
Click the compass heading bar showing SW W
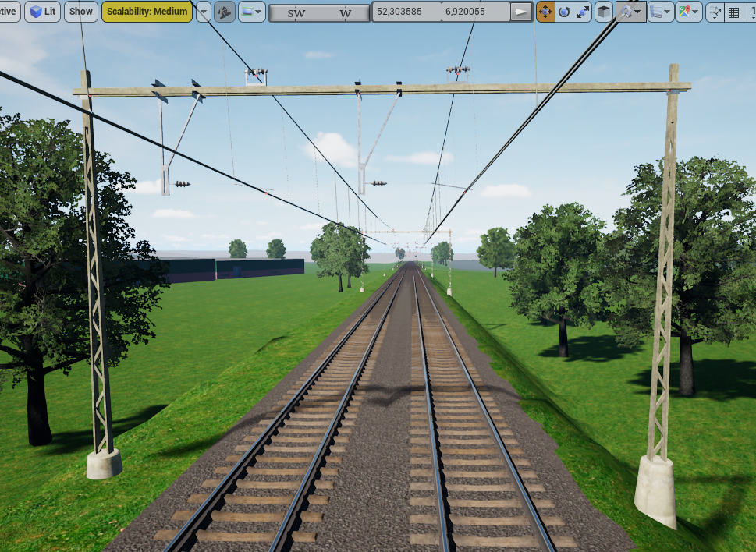click(319, 12)
